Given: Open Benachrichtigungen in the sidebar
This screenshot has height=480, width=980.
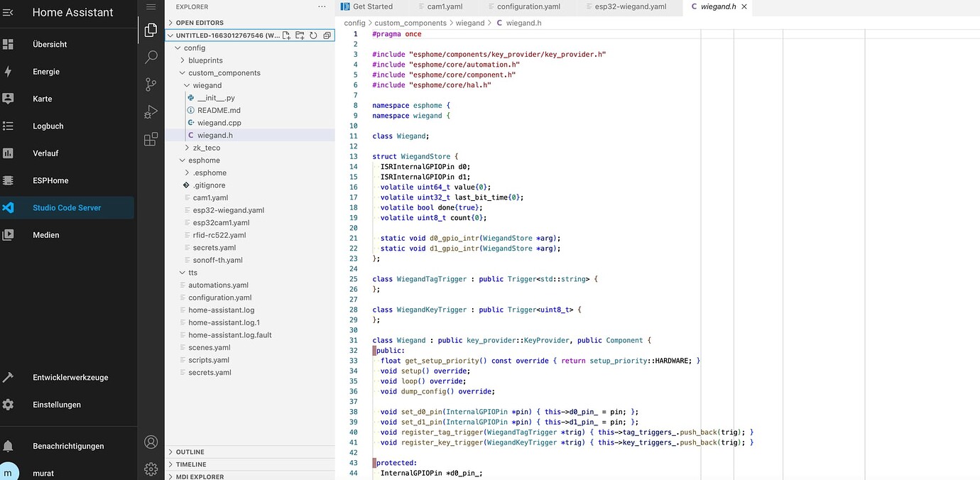Looking at the screenshot, I should [x=68, y=446].
